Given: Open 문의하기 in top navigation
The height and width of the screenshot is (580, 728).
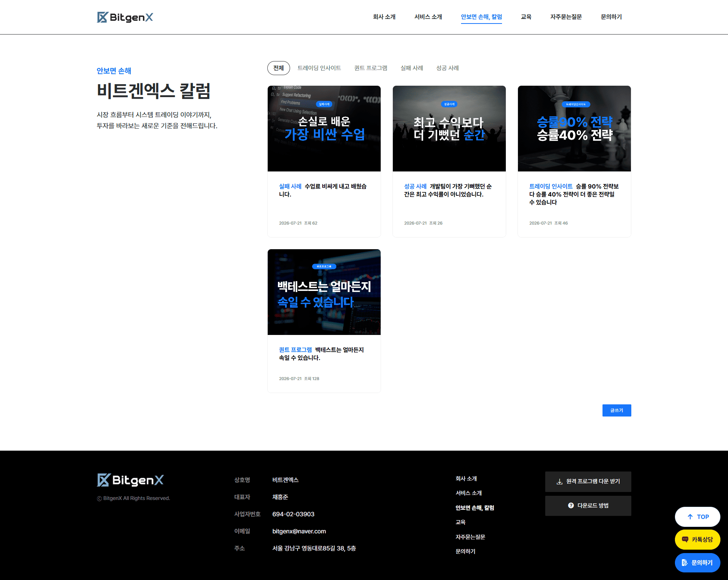Looking at the screenshot, I should 611,17.
